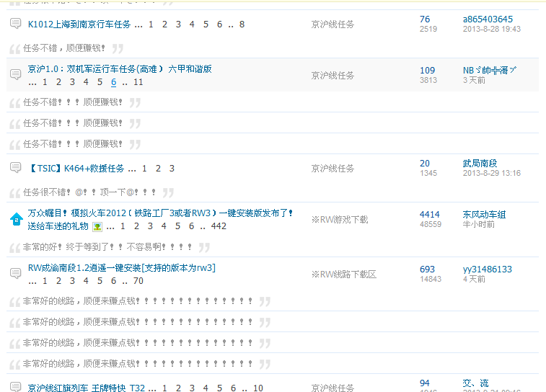546x392 pixels.
Task: Click the blue pinned icon beside 万众瞩目 thread
Action: coord(15,219)
